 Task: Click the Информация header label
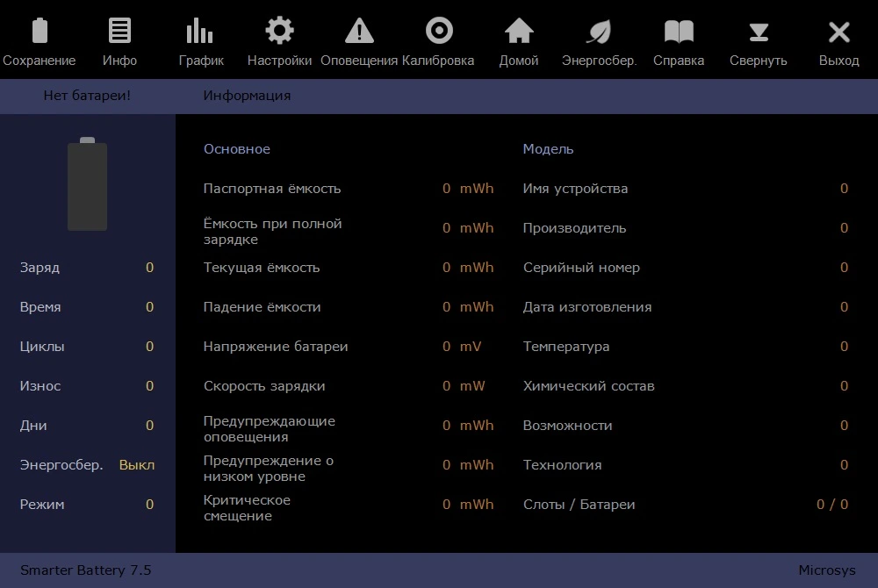click(x=247, y=96)
